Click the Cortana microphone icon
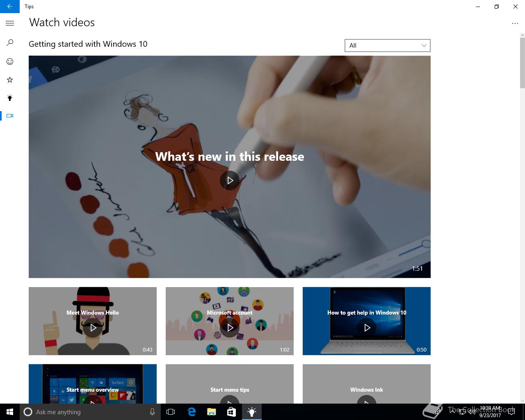 pyautogui.click(x=152, y=412)
